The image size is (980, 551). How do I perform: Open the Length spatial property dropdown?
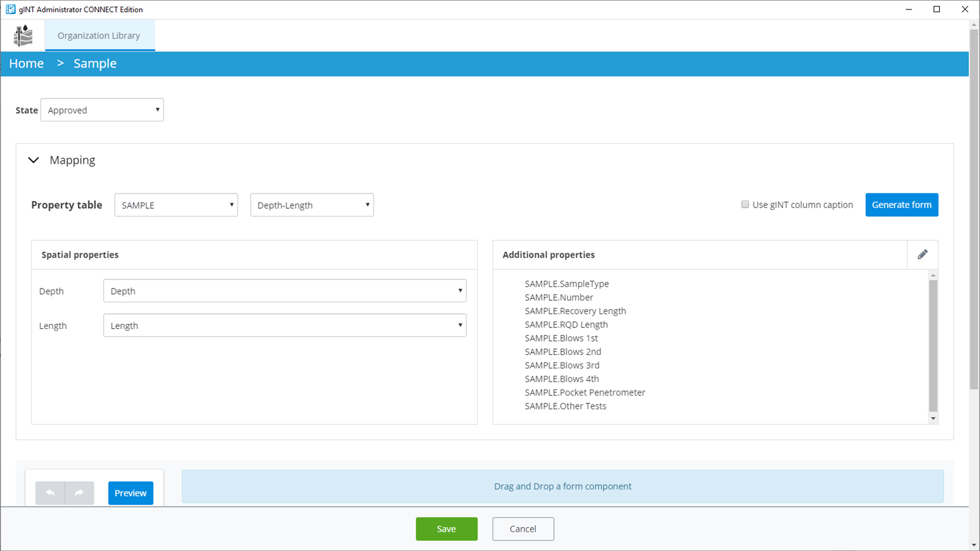[285, 325]
